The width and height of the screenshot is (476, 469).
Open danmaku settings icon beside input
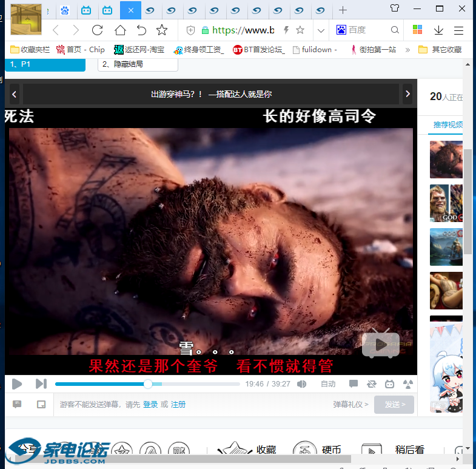pyautogui.click(x=17, y=404)
